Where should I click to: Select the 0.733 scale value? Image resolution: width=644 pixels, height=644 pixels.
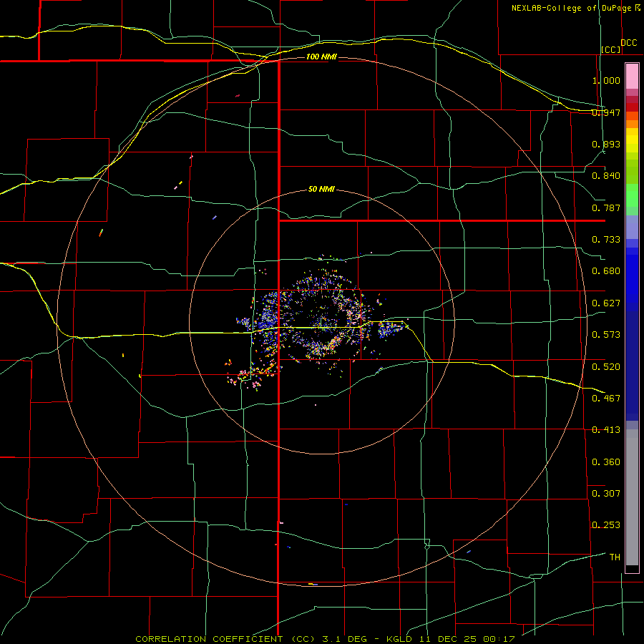[x=606, y=240]
